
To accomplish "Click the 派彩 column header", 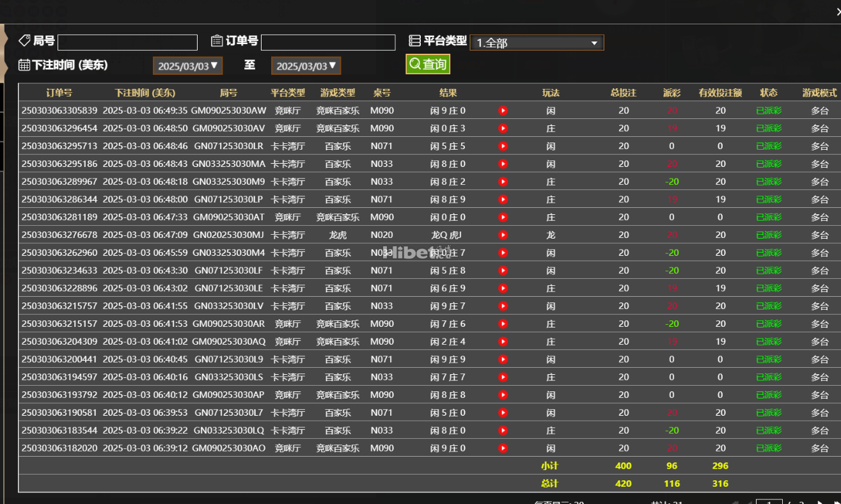I will [x=672, y=93].
